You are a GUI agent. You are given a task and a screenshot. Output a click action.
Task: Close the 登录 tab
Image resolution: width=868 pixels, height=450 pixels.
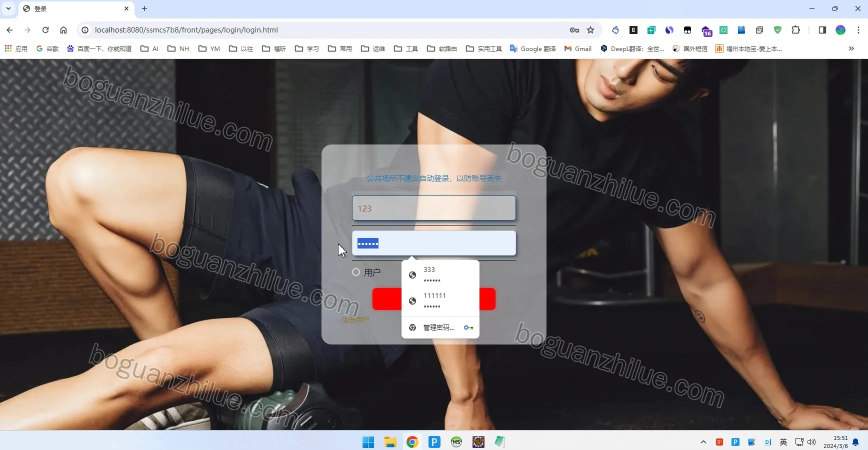(126, 8)
